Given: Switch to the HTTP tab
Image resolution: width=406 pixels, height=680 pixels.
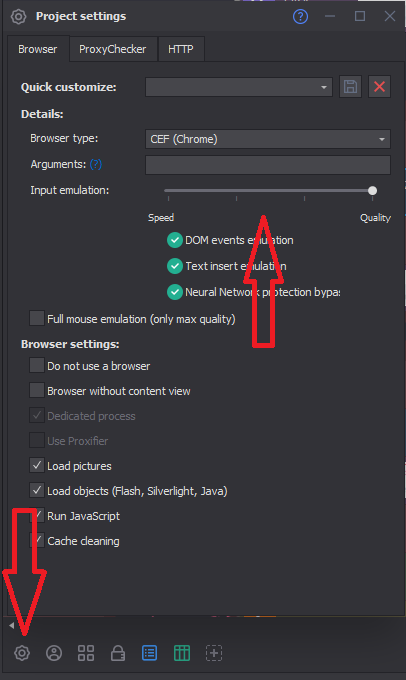Looking at the screenshot, I should click(180, 49).
